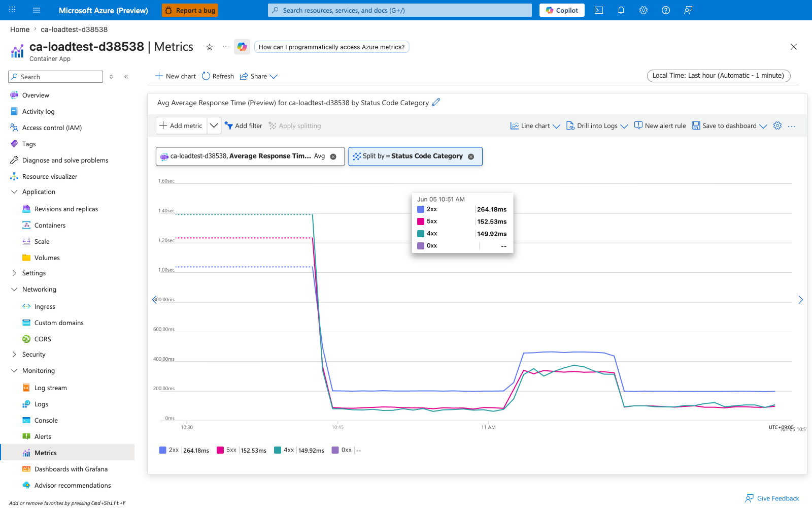Image resolution: width=812 pixels, height=508 pixels.
Task: Click the Report a bug button
Action: 190,10
